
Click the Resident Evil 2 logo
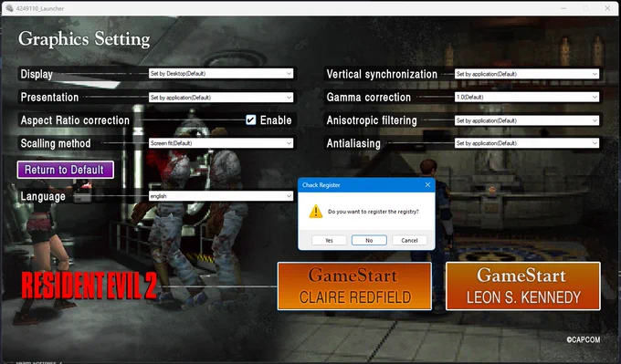pyautogui.click(x=89, y=286)
